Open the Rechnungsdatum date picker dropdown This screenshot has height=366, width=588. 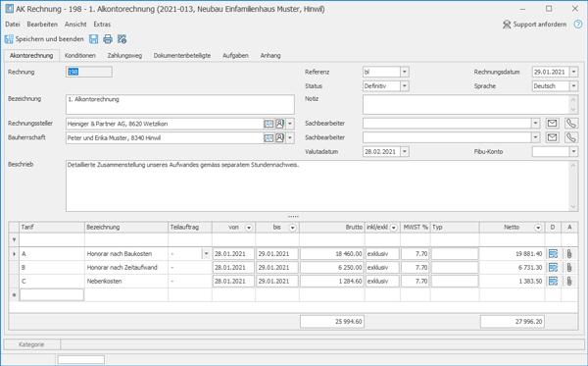[x=573, y=72]
